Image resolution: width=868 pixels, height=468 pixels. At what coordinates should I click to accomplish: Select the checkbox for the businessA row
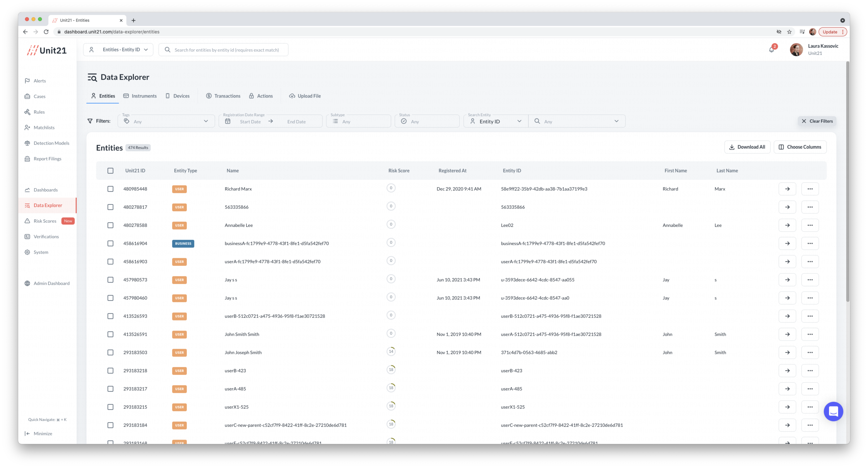[x=110, y=243]
